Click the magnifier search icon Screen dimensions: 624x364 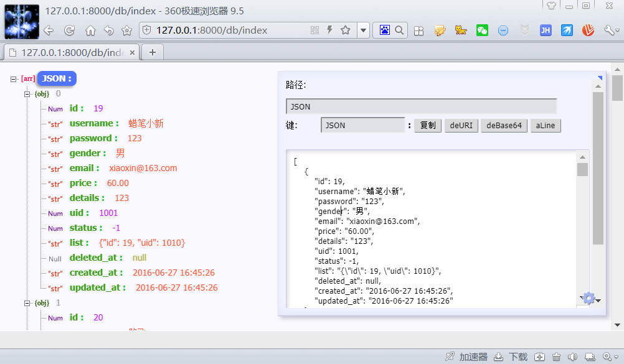coord(399,30)
